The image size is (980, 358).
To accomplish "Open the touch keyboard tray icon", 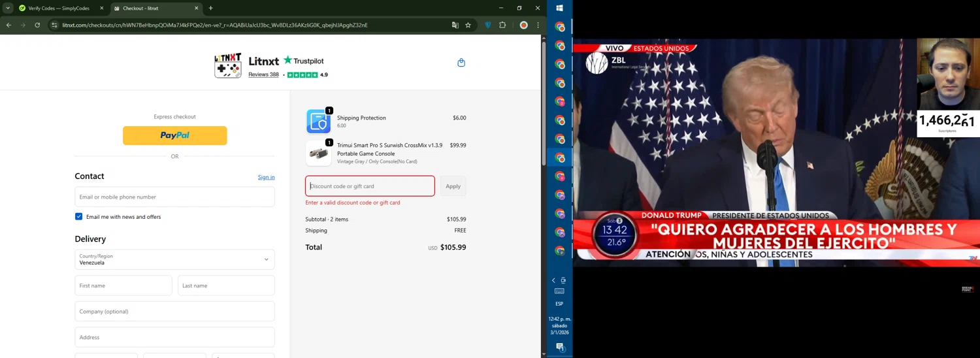I will [559, 291].
